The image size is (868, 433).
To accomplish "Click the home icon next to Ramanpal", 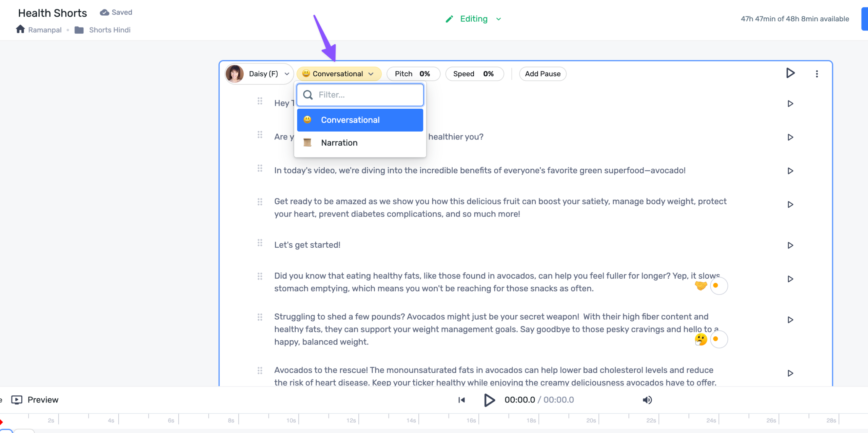I will (20, 30).
